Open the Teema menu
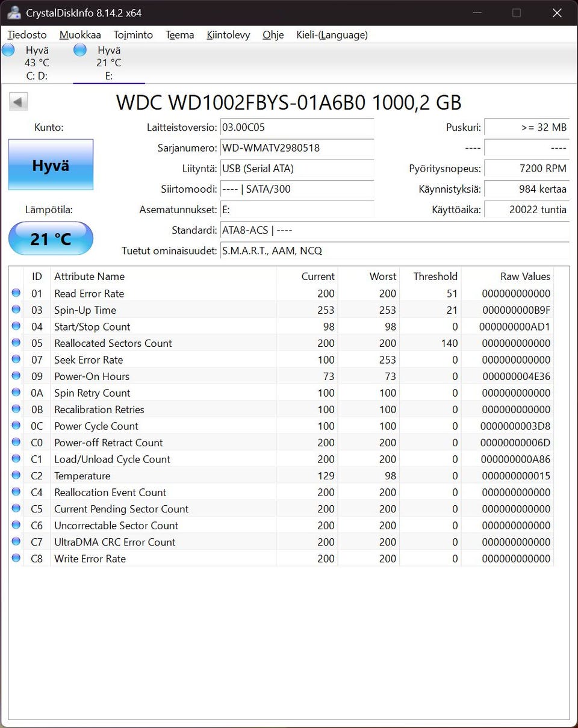Screen dimensions: 578x728 point(180,35)
